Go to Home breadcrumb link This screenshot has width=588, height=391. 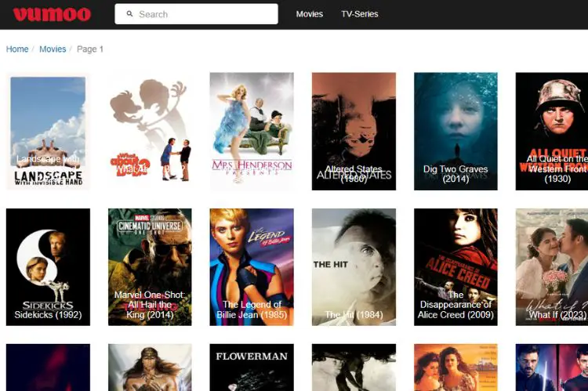(x=17, y=49)
